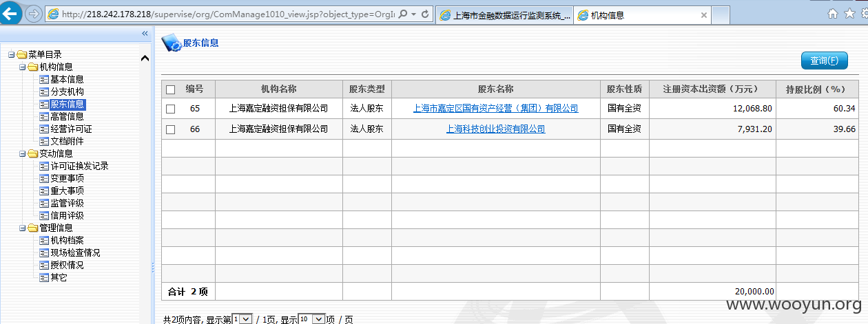Click the browser address bar URL
The height and width of the screenshot is (324, 868).
227,14
